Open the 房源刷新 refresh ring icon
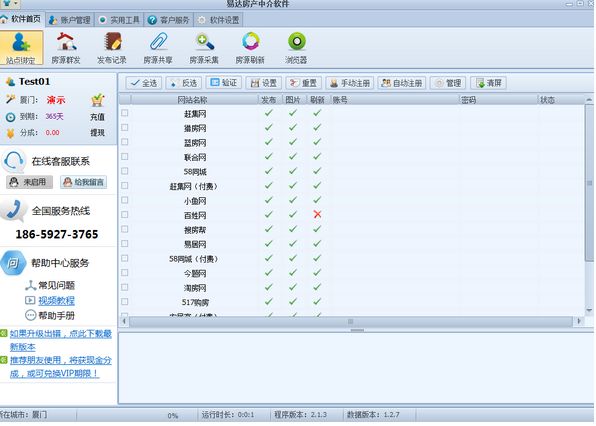This screenshot has width=596, height=426. 250,48
